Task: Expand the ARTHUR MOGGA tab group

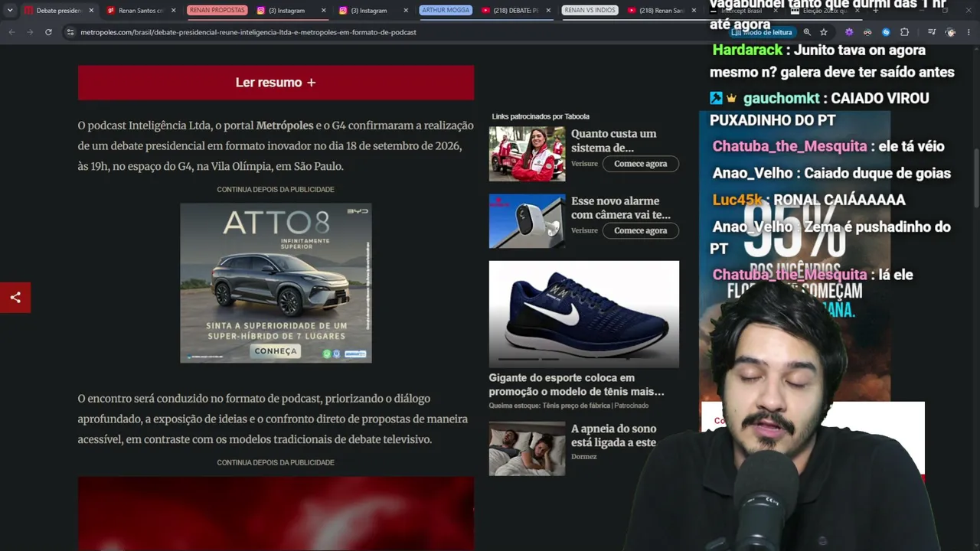Action: (446, 11)
